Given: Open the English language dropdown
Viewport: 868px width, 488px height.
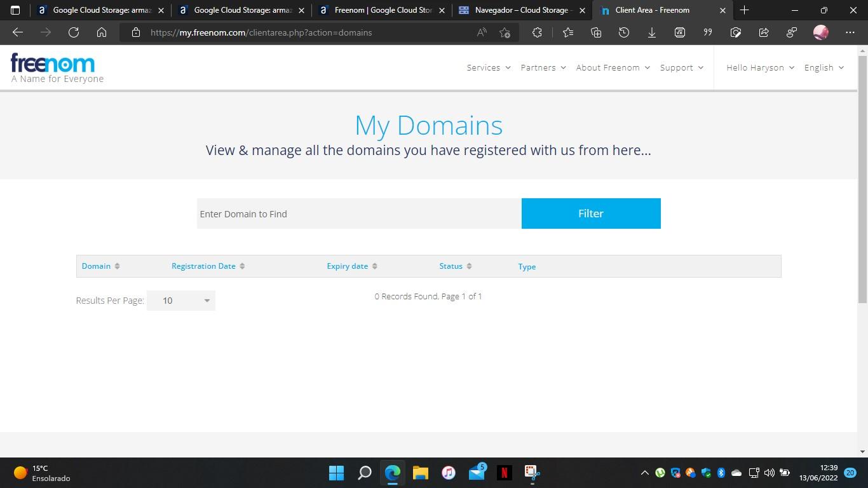Looking at the screenshot, I should coord(824,67).
